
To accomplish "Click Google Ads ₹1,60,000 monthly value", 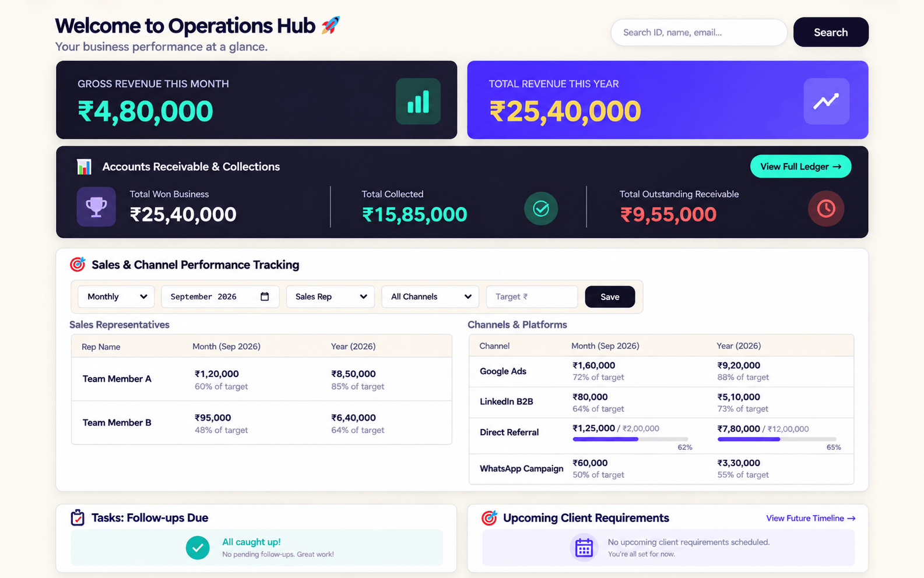I will click(593, 365).
